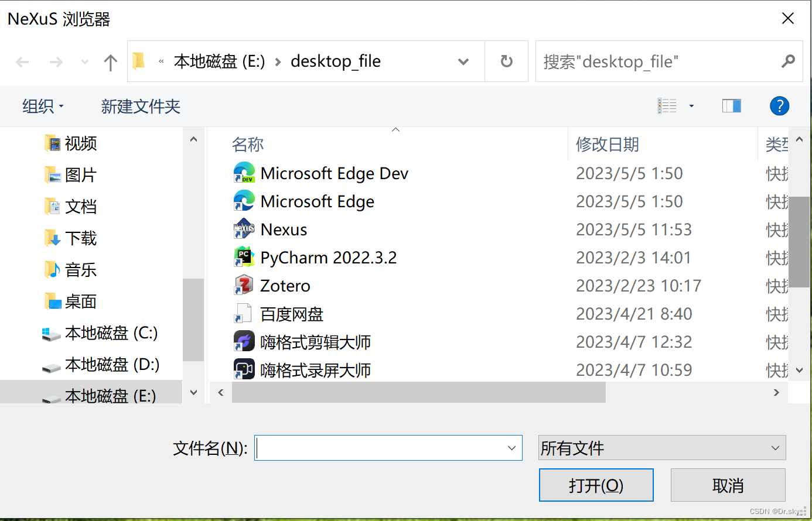Screen dimensions: 812x521
Task: Click 本地磁盘 (E:) in the address breadcrumb
Action: tap(220, 61)
